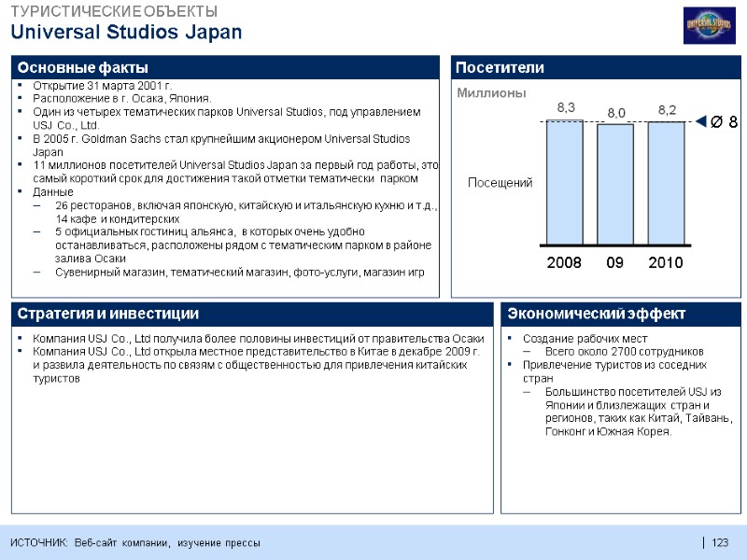Click the '2008' year label
This screenshot has width=747, height=560.
point(564,262)
